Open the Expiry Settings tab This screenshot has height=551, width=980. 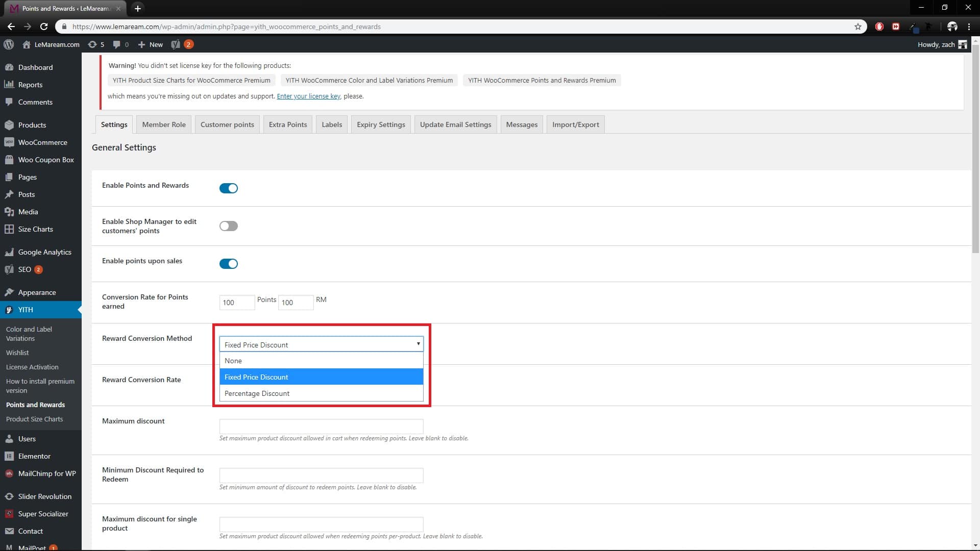[x=381, y=124]
